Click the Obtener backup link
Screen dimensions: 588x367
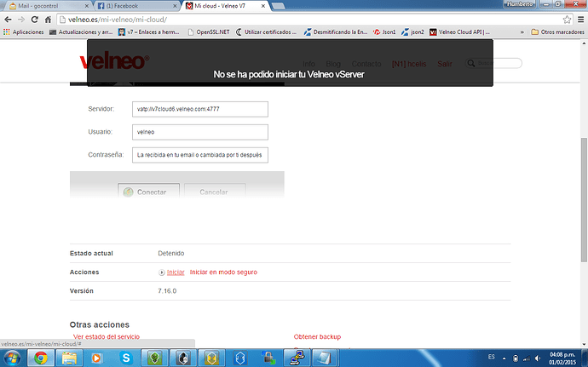[317, 336]
